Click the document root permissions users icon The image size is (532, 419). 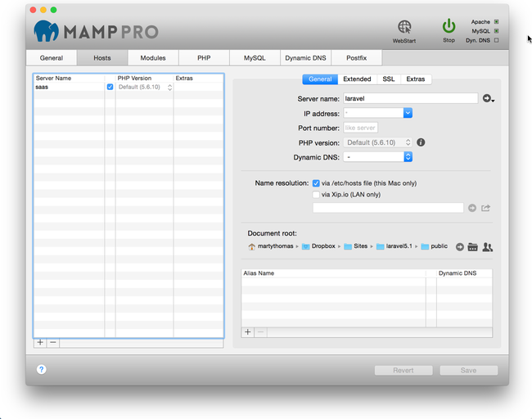[487, 246]
